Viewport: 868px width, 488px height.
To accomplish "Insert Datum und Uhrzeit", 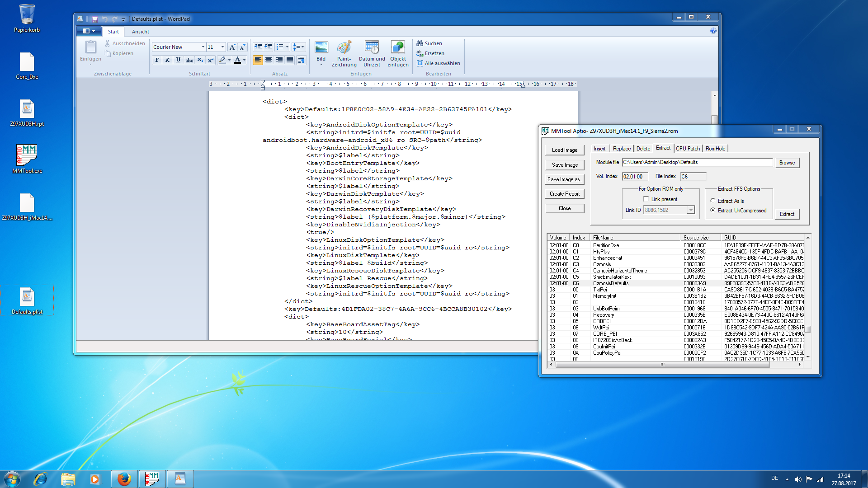I will [372, 54].
